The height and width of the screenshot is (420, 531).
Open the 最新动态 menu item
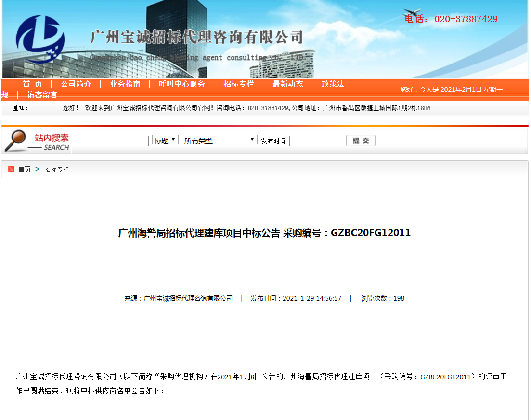(287, 84)
